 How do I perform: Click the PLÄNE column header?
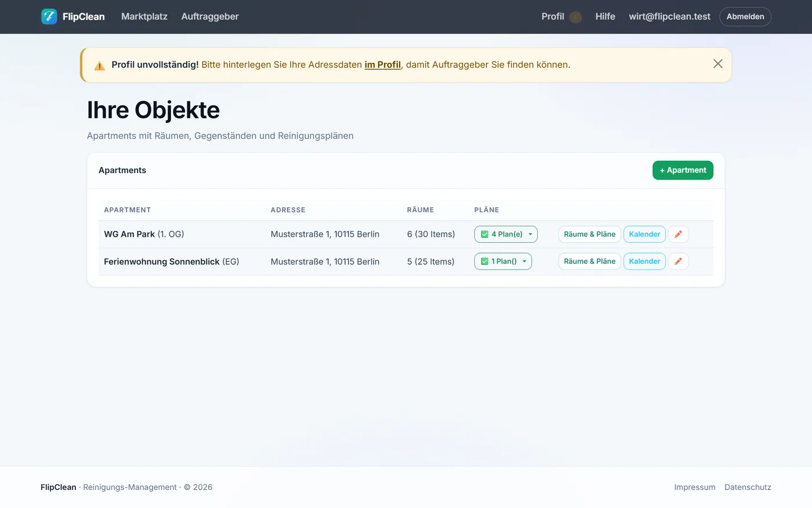click(487, 210)
